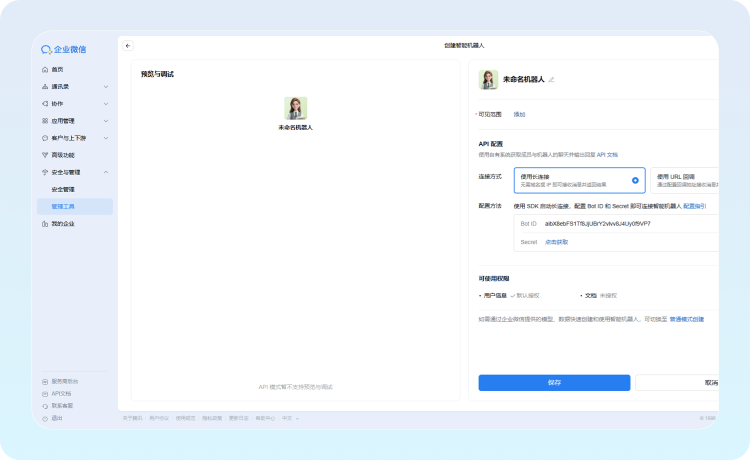Click the back arrow button
The height and width of the screenshot is (460, 750).
(128, 46)
